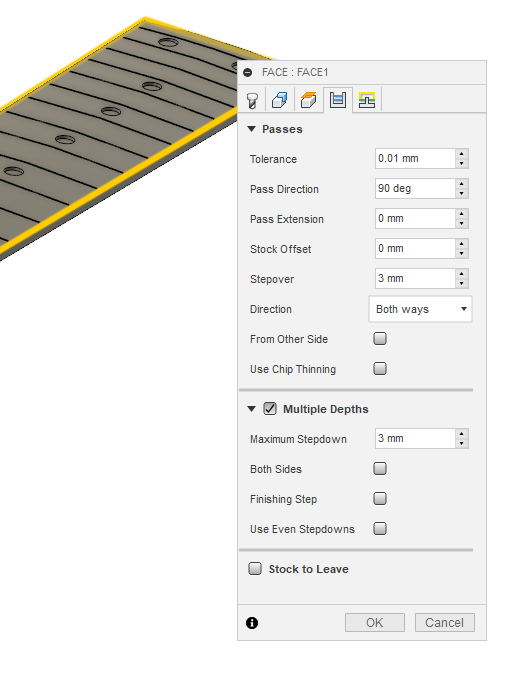Switch to the Geometry tab icon
528x689 pixels.
pos(279,100)
